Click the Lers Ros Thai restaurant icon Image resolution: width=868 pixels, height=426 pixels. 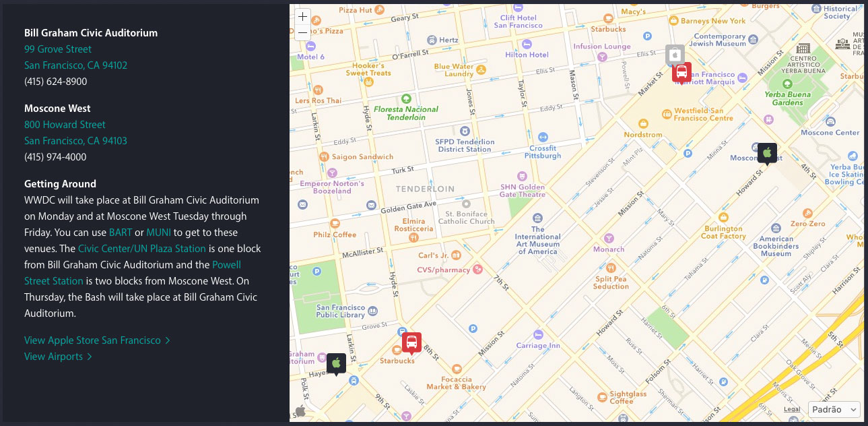[319, 90]
